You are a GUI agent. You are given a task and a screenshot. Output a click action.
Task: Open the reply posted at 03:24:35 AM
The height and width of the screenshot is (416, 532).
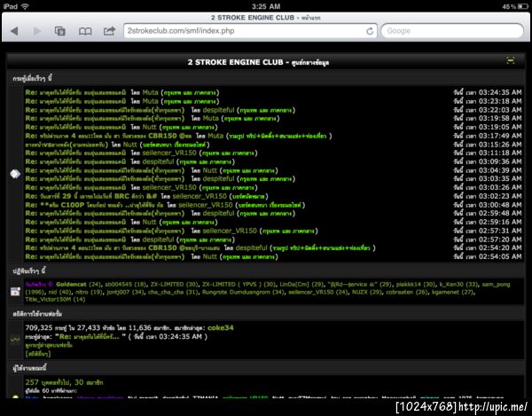click(x=75, y=92)
